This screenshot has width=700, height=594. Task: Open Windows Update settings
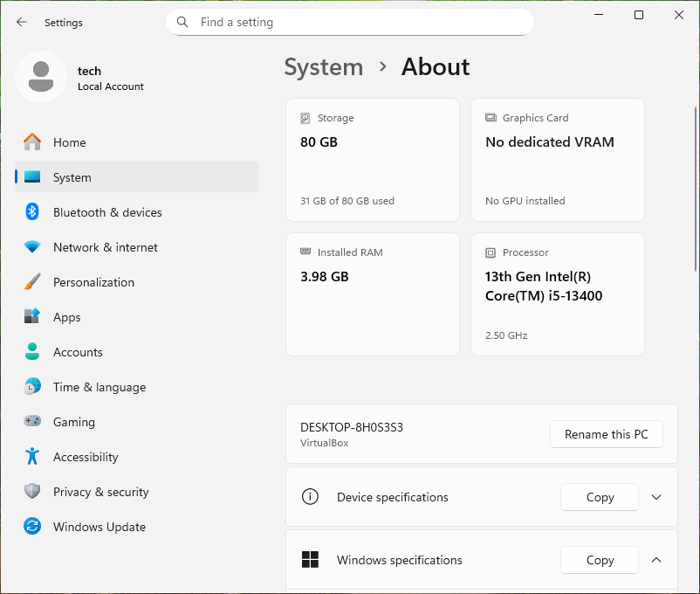pos(137,526)
